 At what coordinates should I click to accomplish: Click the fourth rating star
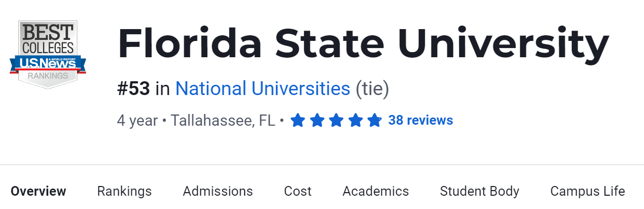(355, 121)
